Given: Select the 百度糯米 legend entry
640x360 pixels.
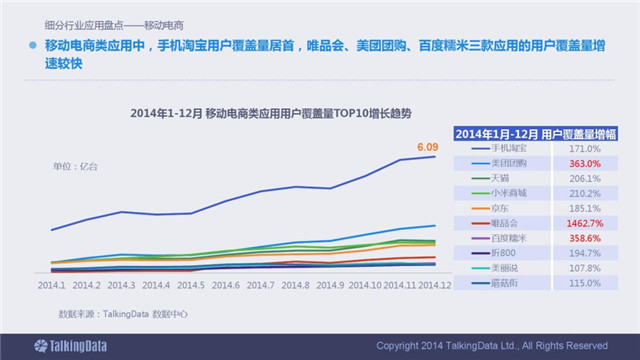Looking at the screenshot, I should 499,238.
